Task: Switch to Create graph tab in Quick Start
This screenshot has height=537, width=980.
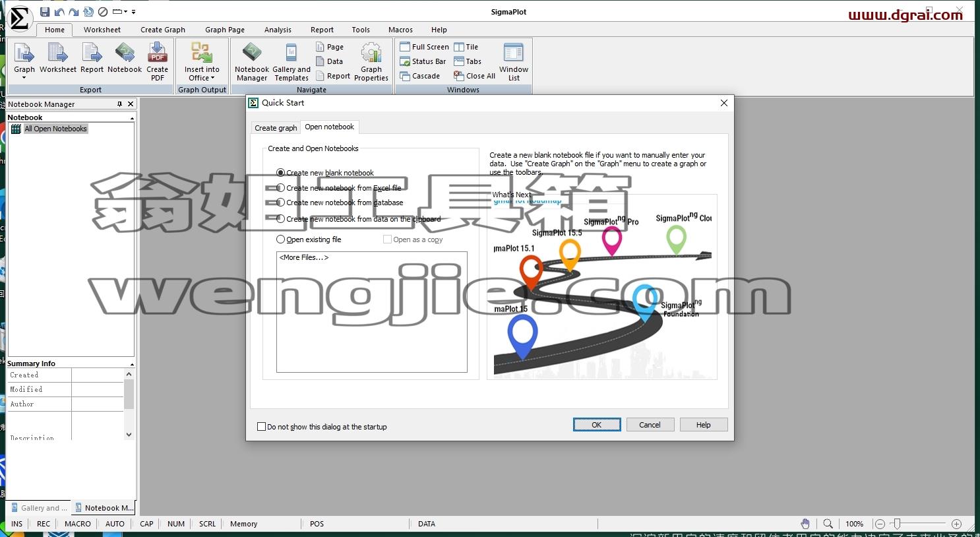Action: coord(276,128)
